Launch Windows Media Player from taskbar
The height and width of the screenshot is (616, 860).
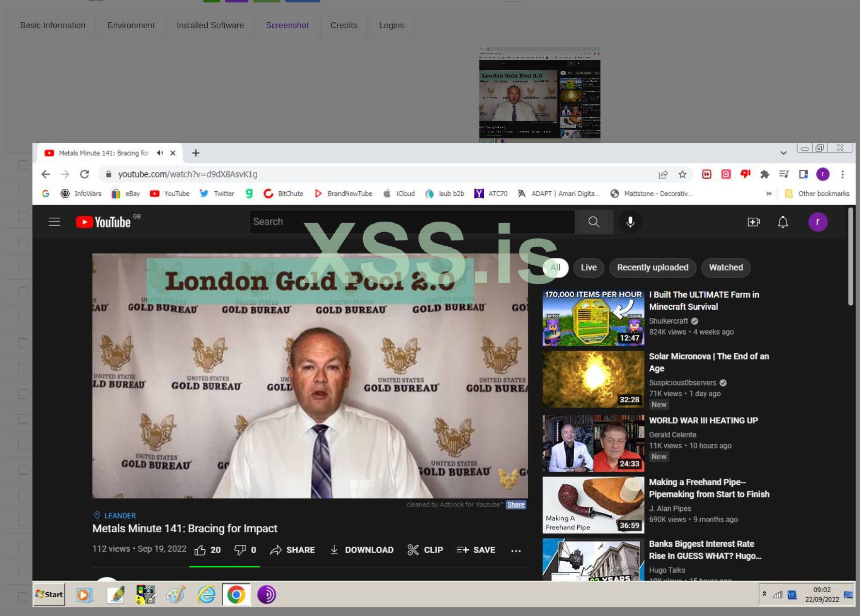(x=84, y=595)
